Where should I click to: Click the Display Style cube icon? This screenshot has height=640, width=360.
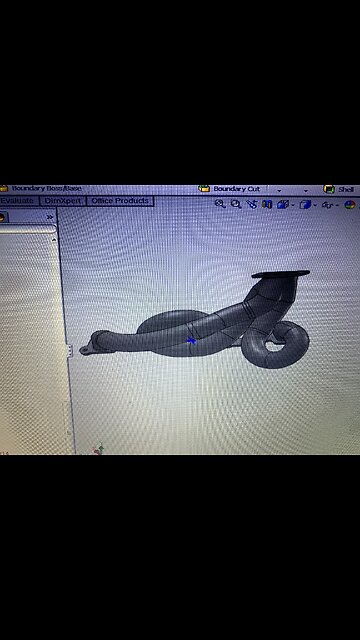(x=305, y=204)
